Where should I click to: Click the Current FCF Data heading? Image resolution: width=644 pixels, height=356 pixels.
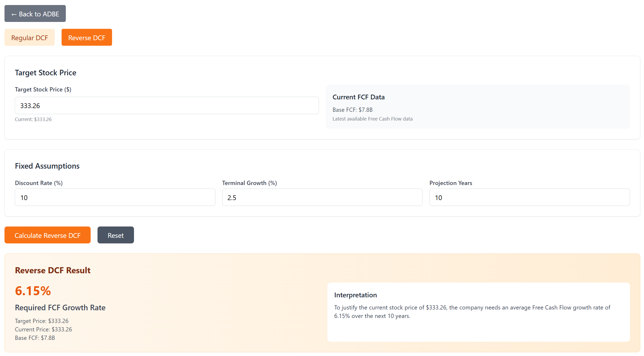(x=358, y=97)
